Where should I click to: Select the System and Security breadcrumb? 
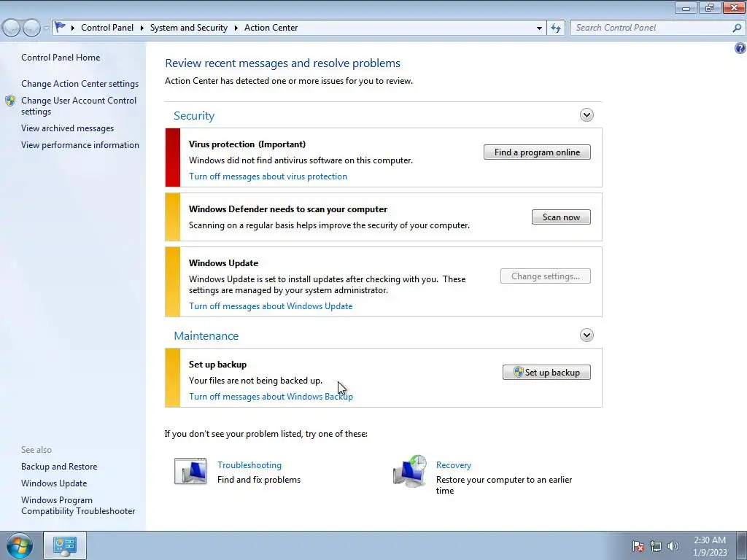pos(189,28)
